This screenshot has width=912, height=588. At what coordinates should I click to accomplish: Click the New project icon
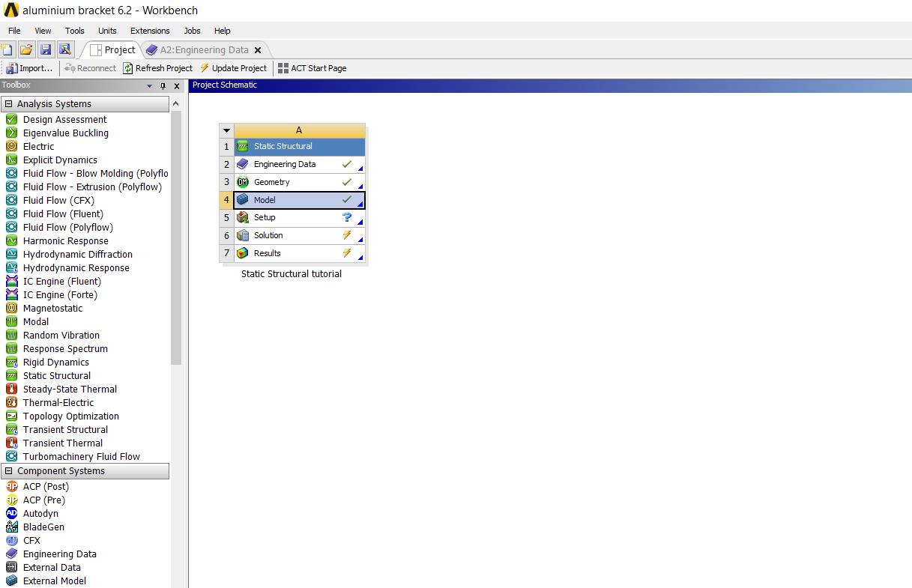7,49
